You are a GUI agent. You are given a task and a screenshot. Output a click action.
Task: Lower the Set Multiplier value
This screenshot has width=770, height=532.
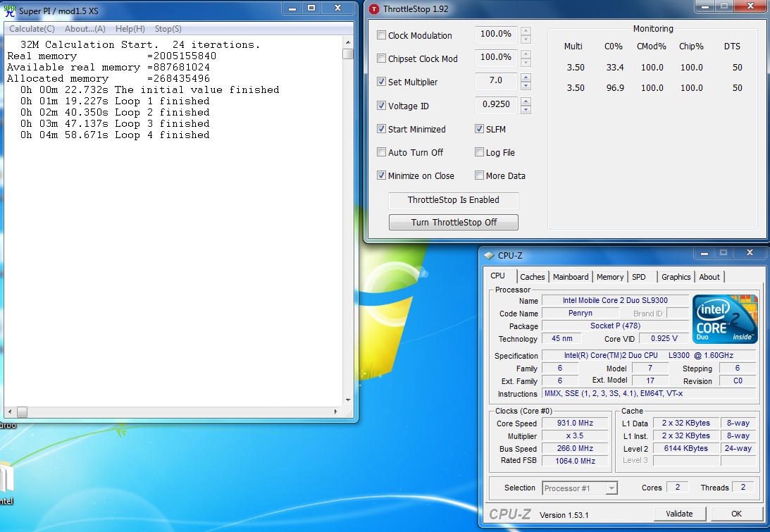point(526,86)
